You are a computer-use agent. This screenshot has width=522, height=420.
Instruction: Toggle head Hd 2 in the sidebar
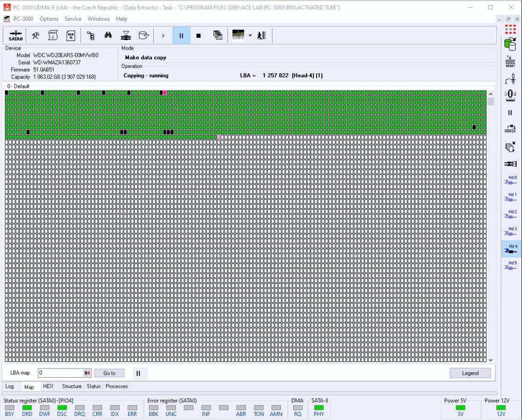pyautogui.click(x=510, y=215)
